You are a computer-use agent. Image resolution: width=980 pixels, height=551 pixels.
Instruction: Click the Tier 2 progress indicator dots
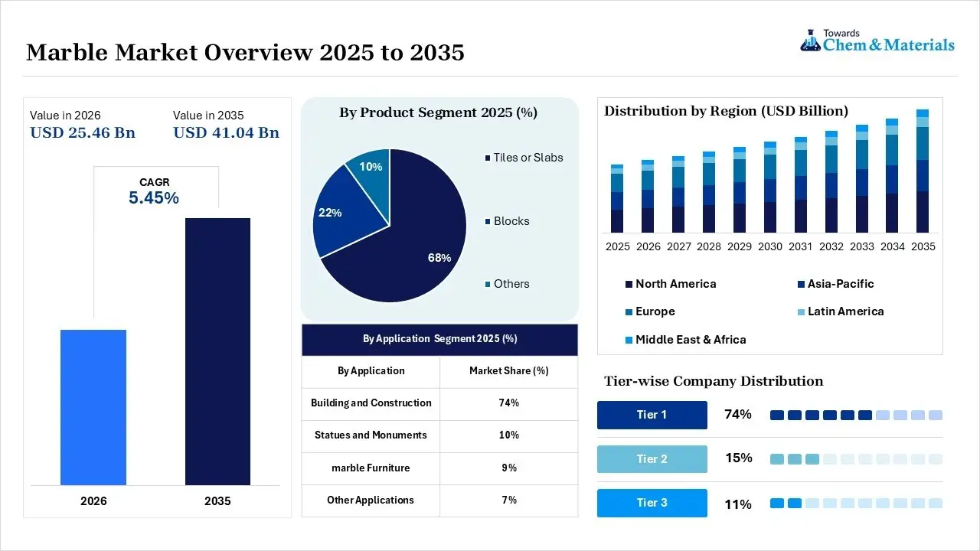coord(856,459)
